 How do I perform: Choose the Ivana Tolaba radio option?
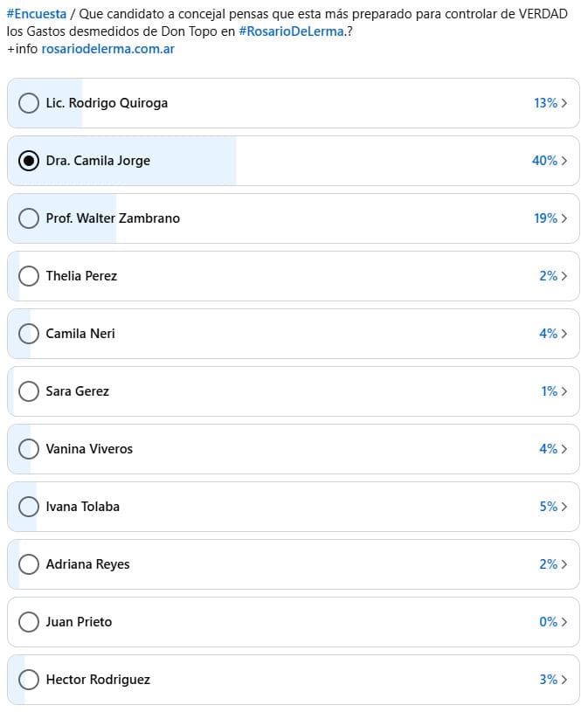point(29,507)
